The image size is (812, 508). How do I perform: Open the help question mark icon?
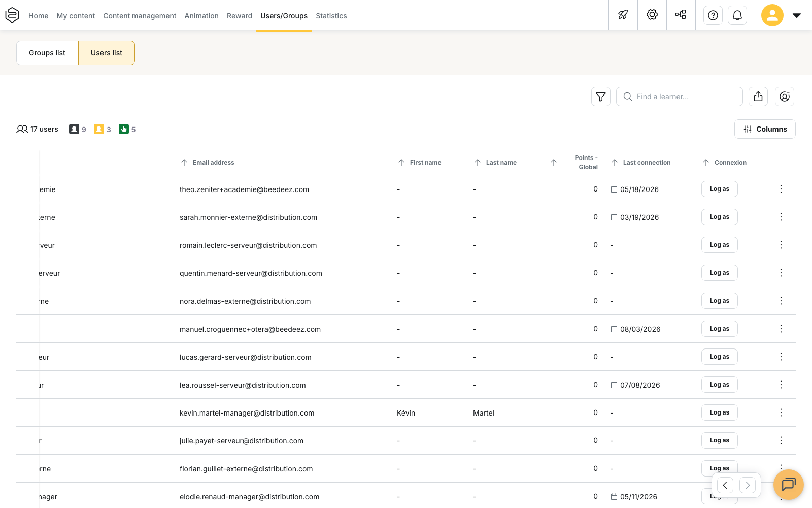click(713, 15)
